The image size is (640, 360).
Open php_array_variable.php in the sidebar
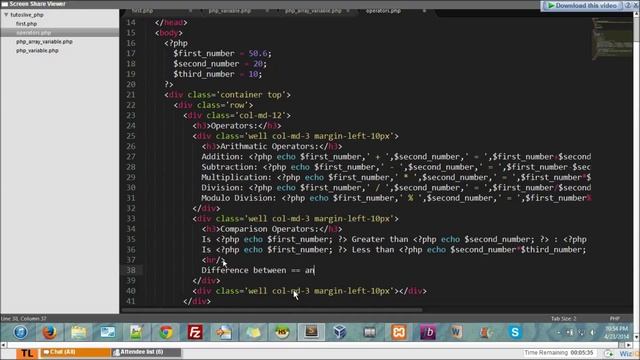click(x=44, y=42)
